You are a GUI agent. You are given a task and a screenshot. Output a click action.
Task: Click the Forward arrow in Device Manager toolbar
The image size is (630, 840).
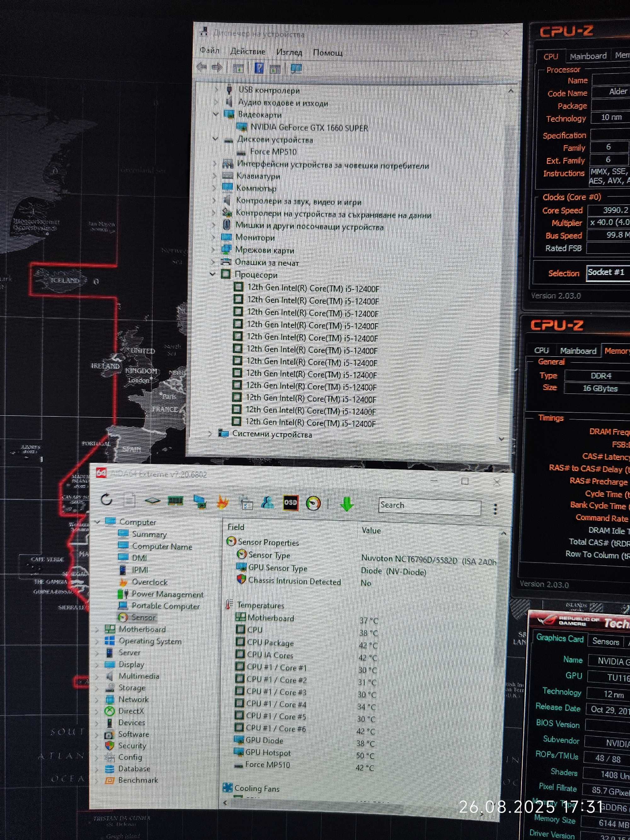(x=217, y=68)
